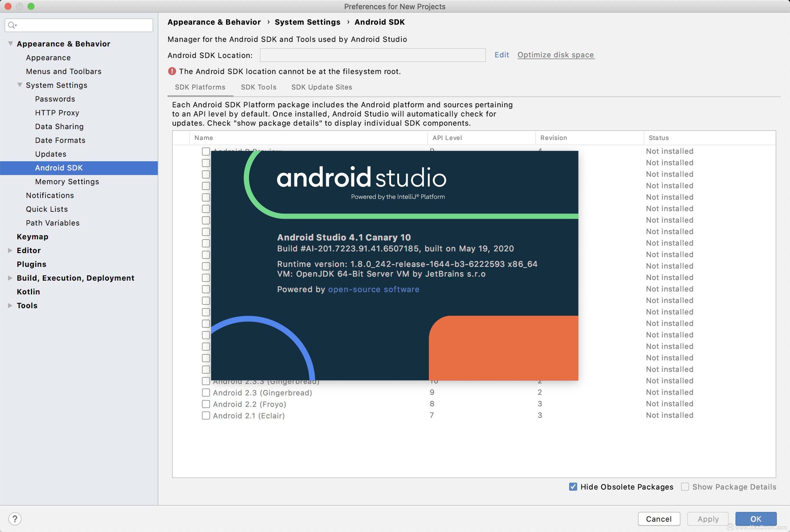
Task: Click the Android SDK Location field
Action: pyautogui.click(x=372, y=55)
